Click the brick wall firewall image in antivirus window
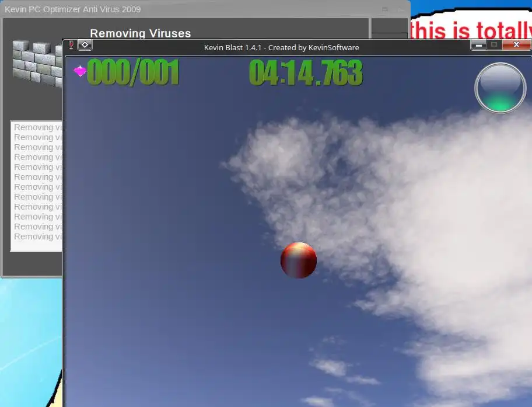Viewport: 532px width, 407px height. [x=37, y=63]
